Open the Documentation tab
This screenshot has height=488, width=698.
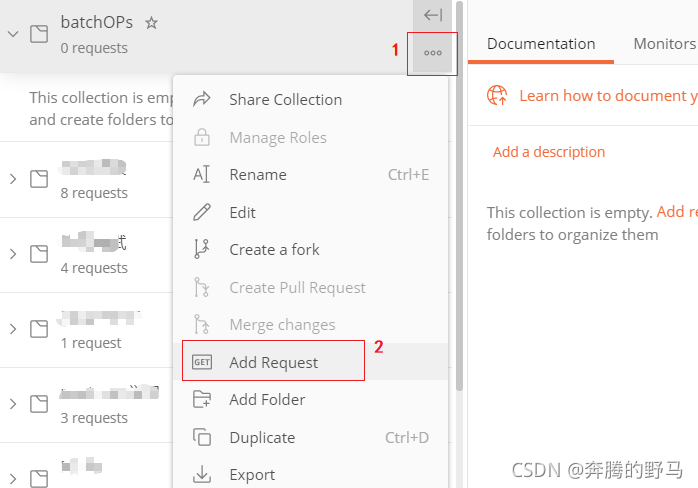pyautogui.click(x=541, y=44)
